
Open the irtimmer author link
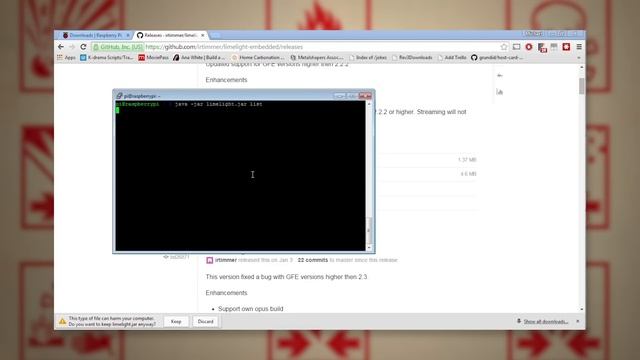click(x=226, y=260)
